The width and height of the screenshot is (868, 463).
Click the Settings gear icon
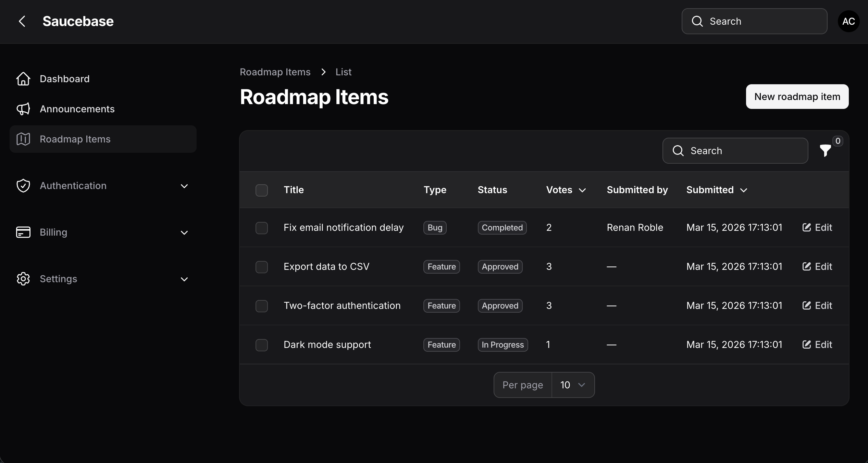click(23, 279)
